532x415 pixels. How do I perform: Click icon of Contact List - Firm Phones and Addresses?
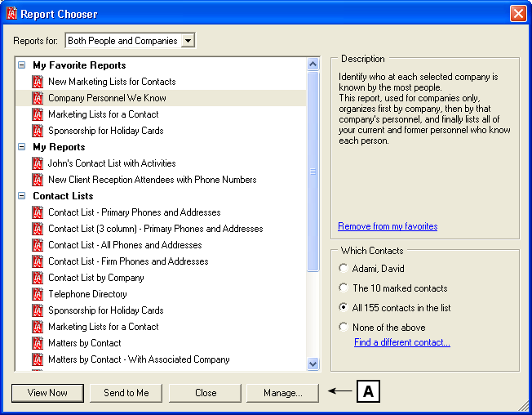coord(38,261)
